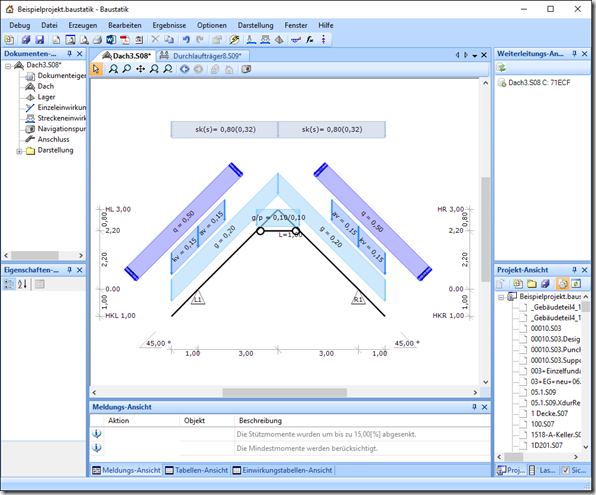Image resolution: width=596 pixels, height=495 pixels.
Task: Click the save icon in main toolbar
Action: (x=39, y=40)
